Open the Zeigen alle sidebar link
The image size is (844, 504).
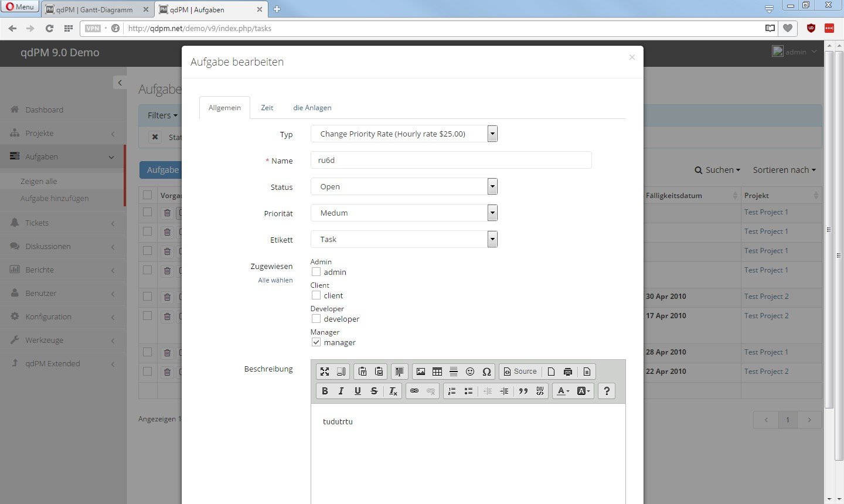click(x=39, y=182)
